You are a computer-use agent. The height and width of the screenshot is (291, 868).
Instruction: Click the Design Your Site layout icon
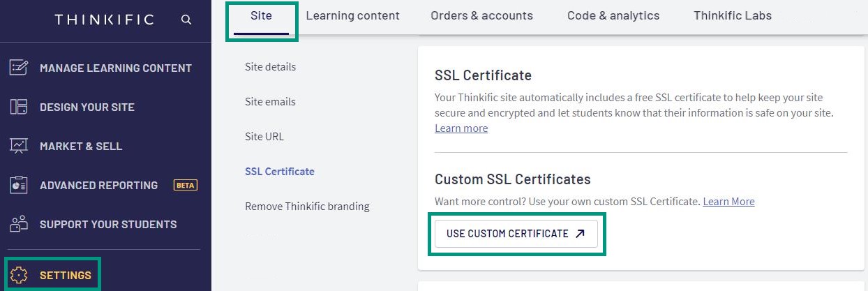(18, 107)
